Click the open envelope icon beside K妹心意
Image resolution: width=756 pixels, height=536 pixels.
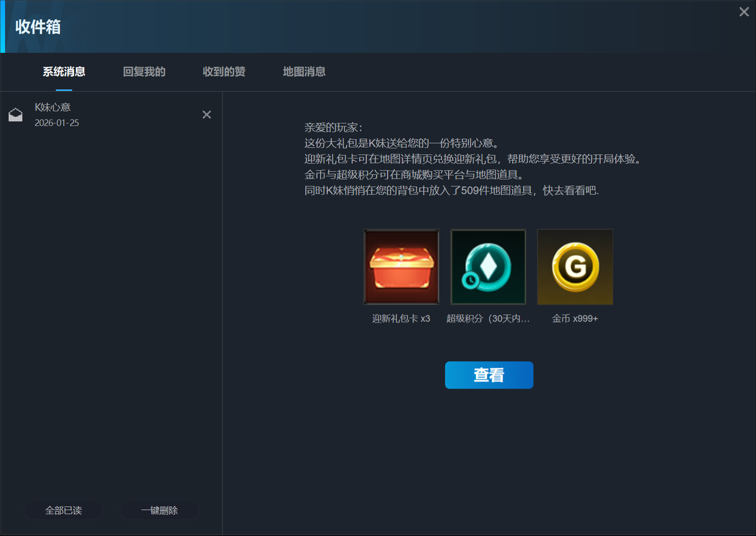coord(15,114)
